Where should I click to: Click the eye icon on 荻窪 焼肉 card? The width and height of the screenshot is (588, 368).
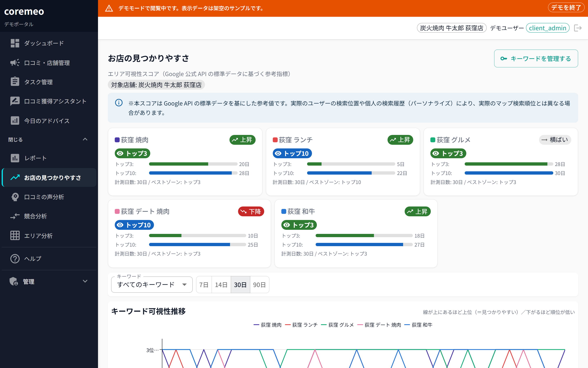[x=120, y=153]
